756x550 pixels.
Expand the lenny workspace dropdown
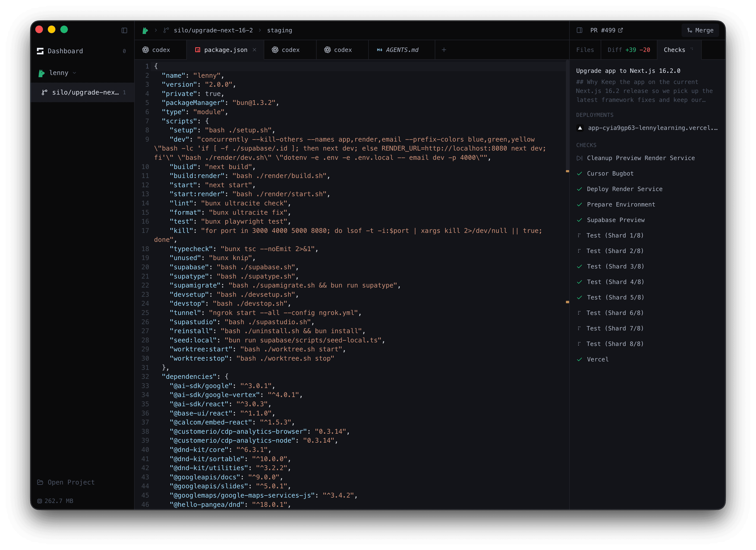(x=74, y=73)
